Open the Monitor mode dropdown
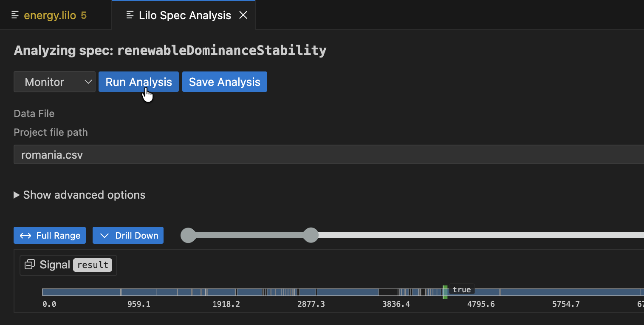The width and height of the screenshot is (644, 325). click(54, 82)
